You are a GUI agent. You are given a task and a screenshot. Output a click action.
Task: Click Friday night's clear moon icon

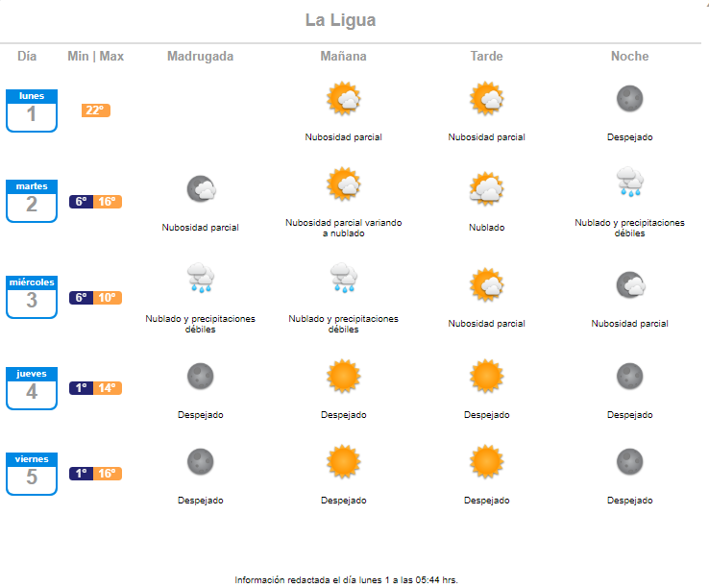629,462
